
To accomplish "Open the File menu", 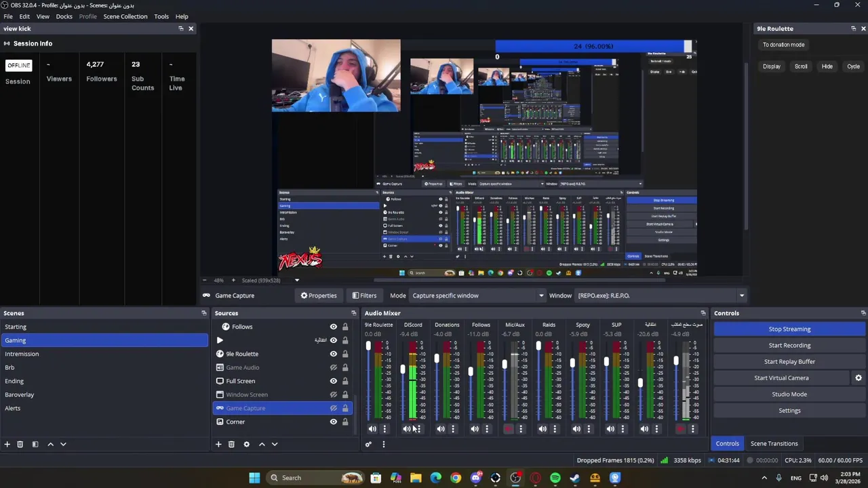I will (x=8, y=16).
